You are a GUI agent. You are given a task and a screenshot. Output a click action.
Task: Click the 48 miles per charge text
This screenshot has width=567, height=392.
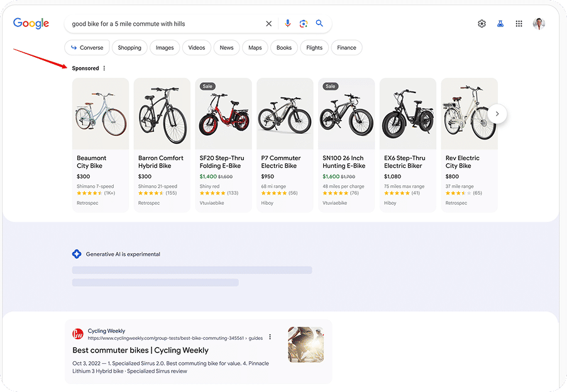[343, 187]
